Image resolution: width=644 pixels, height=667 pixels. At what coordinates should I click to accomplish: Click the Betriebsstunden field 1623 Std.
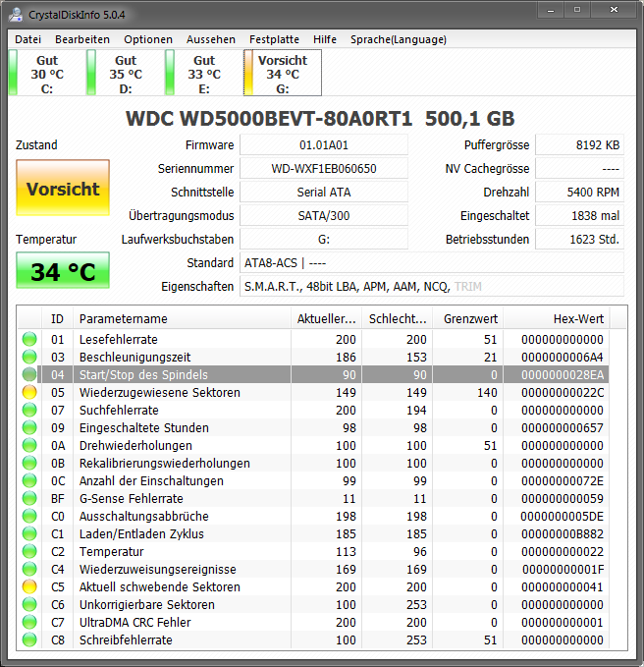[580, 239]
